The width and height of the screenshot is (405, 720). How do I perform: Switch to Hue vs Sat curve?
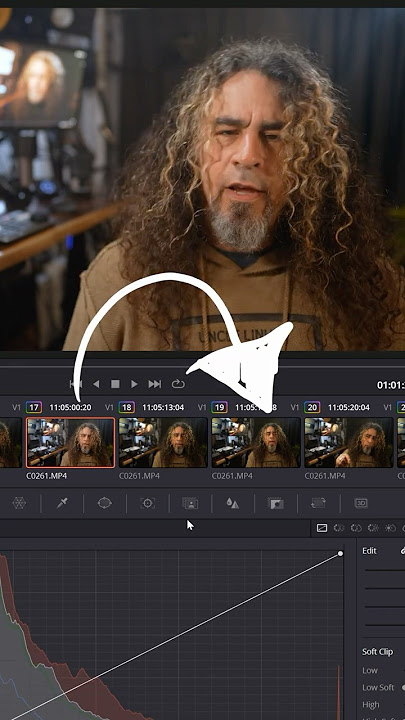[356, 528]
